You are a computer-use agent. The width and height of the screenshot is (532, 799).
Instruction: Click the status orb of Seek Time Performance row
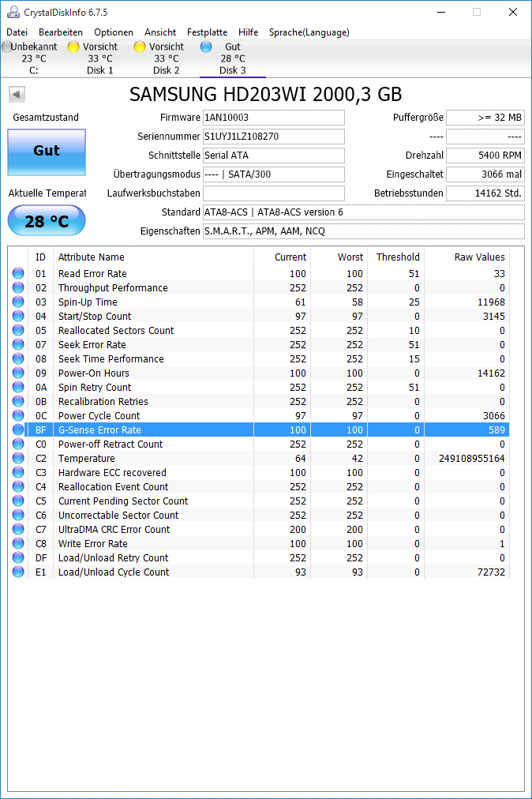(x=18, y=359)
